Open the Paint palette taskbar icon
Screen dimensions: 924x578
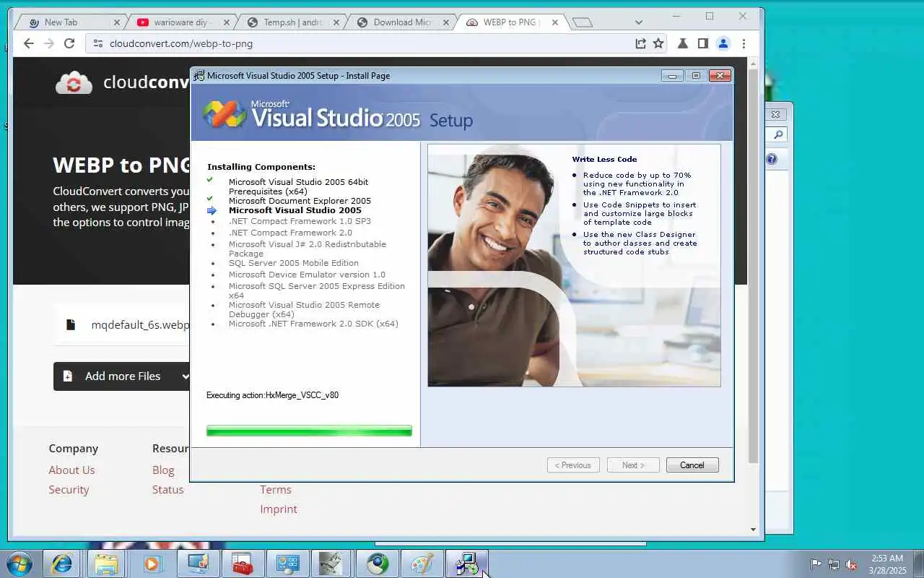point(422,564)
